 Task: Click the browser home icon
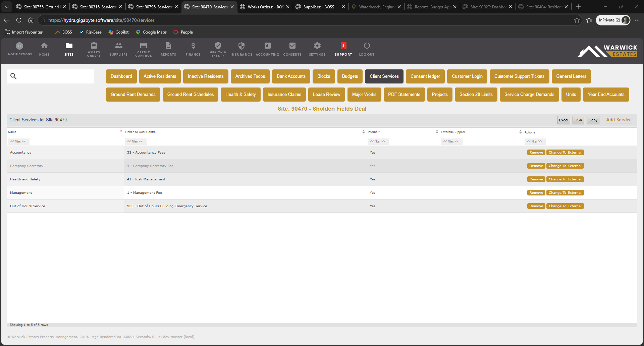coord(31,20)
